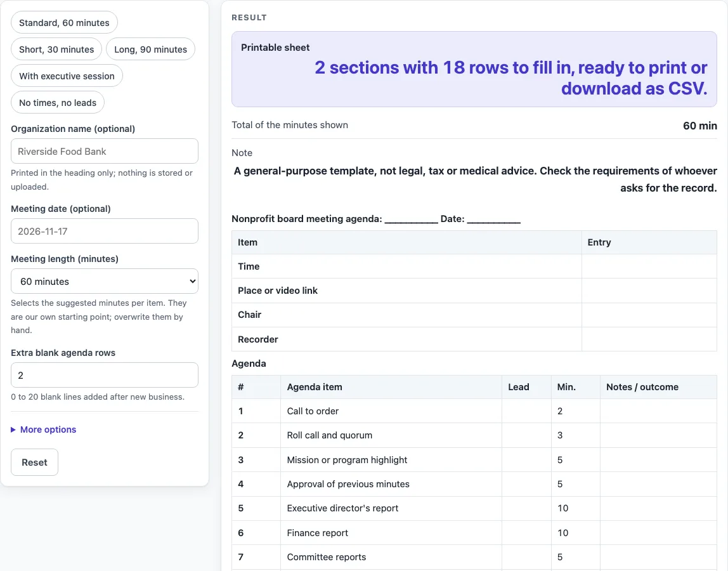Viewport: 728px width, 571px height.
Task: Click the 'Chair' row label
Action: pyautogui.click(x=250, y=315)
